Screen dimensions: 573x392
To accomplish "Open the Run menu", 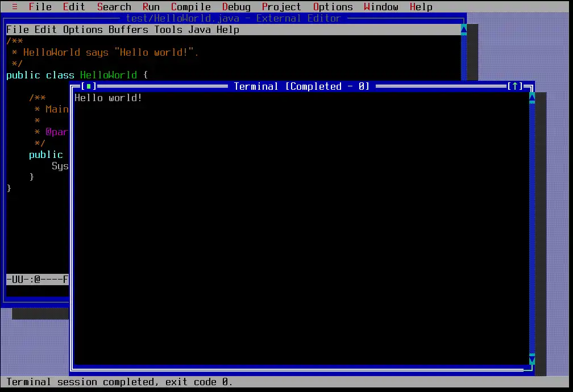I will pos(151,7).
